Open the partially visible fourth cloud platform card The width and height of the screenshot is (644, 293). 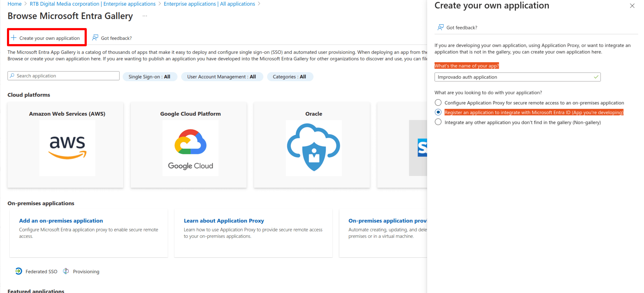click(x=402, y=145)
